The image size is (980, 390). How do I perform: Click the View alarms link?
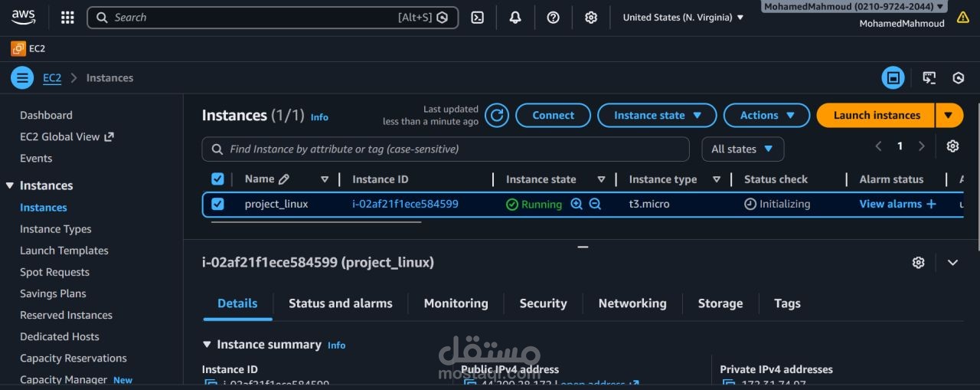point(890,204)
